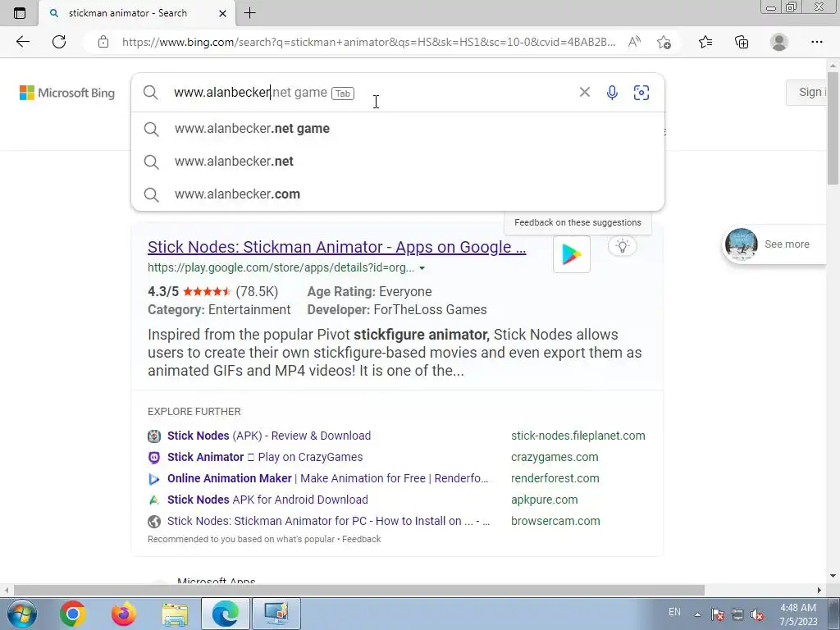Click the lightbulb insights icon
Screen dimensions: 840x630
(x=623, y=246)
